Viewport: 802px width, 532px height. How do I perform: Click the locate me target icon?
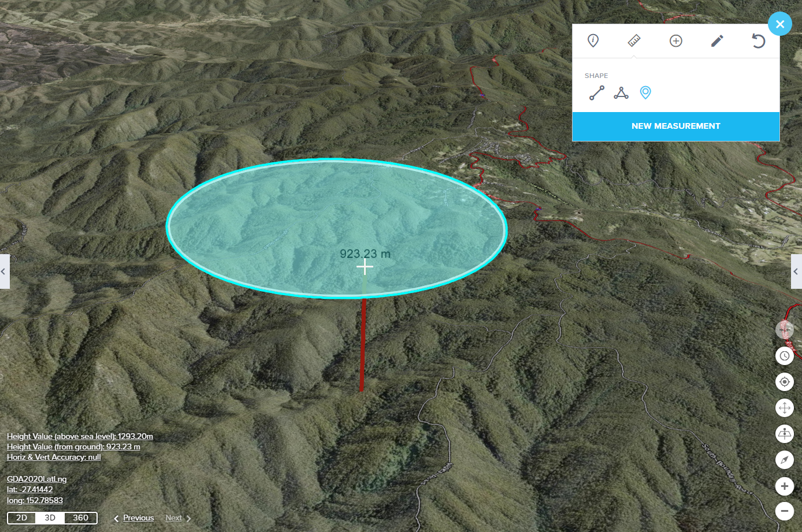784,382
